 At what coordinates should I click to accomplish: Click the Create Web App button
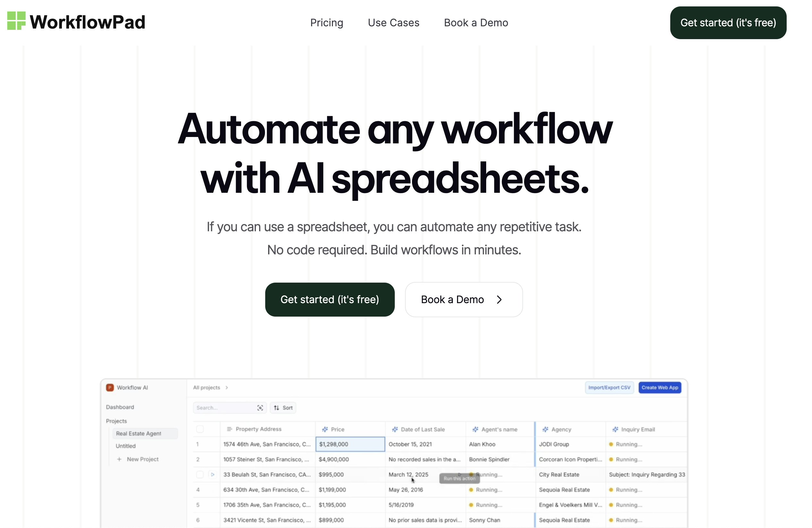pos(659,387)
